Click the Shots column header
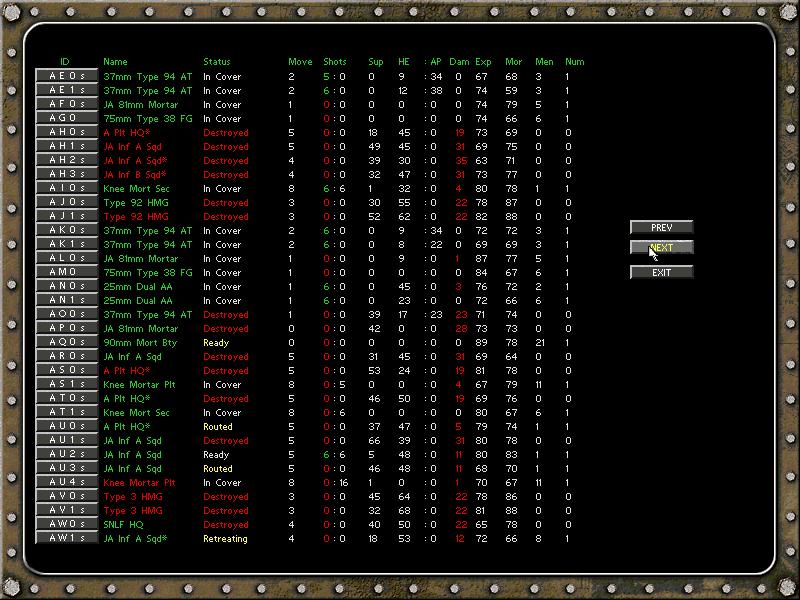The width and height of the screenshot is (800, 600). coord(335,62)
